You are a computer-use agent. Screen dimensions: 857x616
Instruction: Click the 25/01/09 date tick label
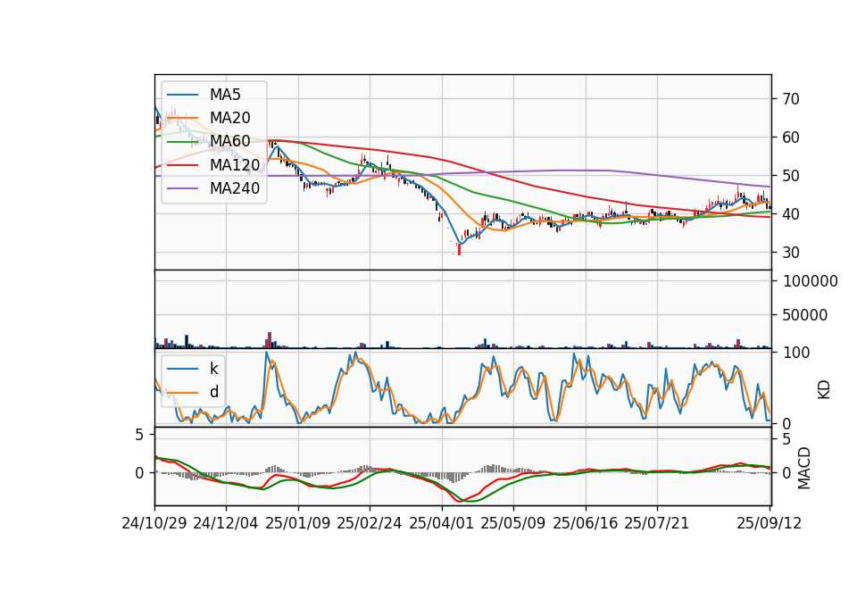click(298, 523)
